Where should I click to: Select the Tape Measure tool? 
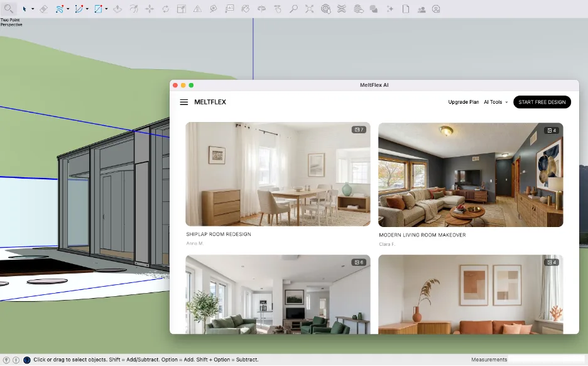point(214,9)
